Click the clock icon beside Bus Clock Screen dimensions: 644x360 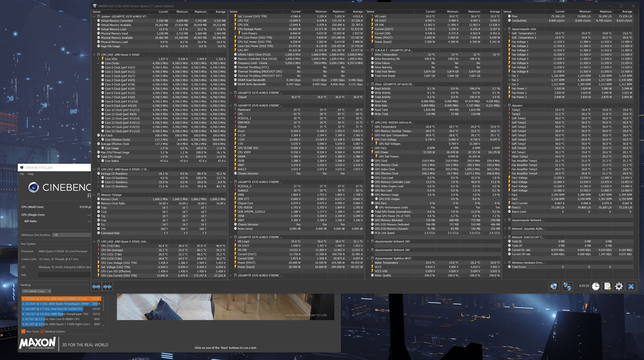coord(99,135)
